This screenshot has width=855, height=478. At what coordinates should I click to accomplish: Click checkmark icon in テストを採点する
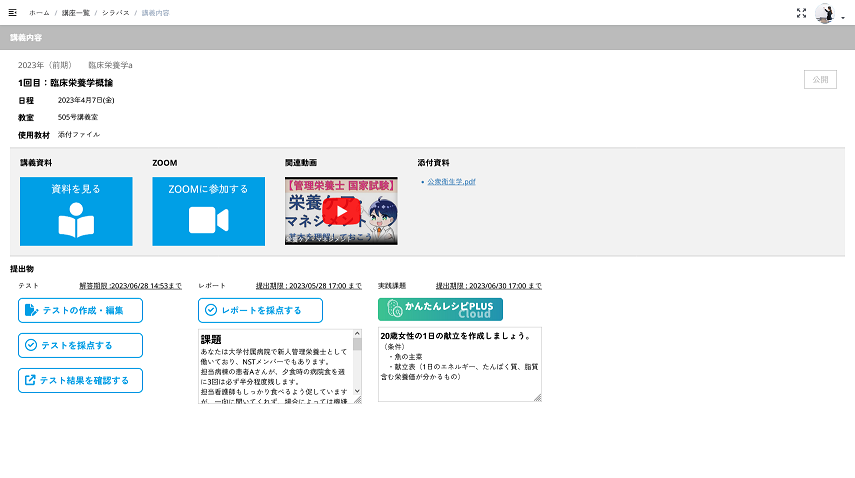pos(31,345)
